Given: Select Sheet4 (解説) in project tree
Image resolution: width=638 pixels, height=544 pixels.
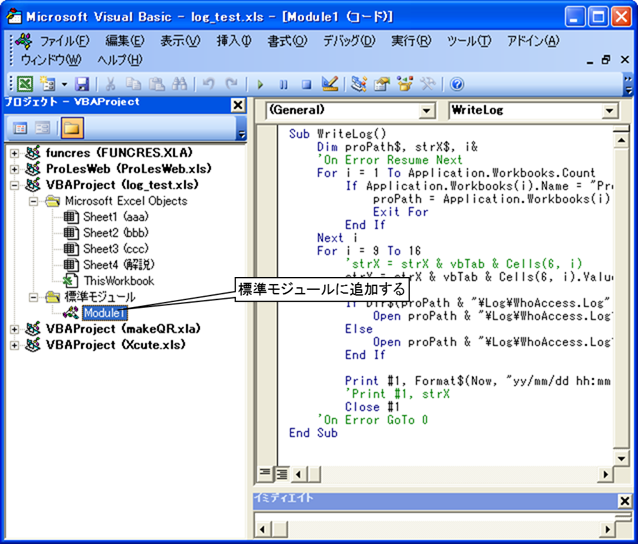Looking at the screenshot, I should point(119,265).
